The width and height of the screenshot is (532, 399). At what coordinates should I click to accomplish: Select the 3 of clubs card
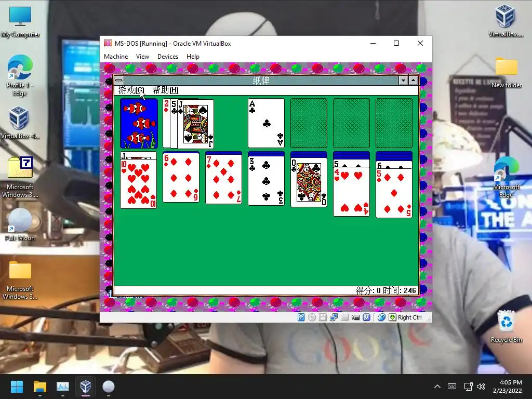coord(266,181)
